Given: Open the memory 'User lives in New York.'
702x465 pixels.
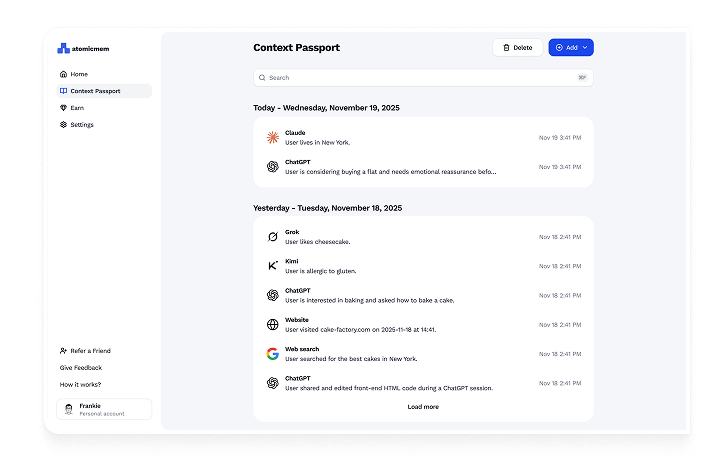Looking at the screenshot, I should (x=423, y=137).
